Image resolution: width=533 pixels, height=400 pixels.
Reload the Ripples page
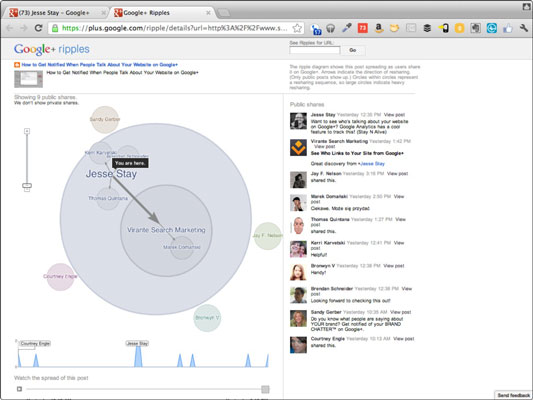click(x=38, y=28)
